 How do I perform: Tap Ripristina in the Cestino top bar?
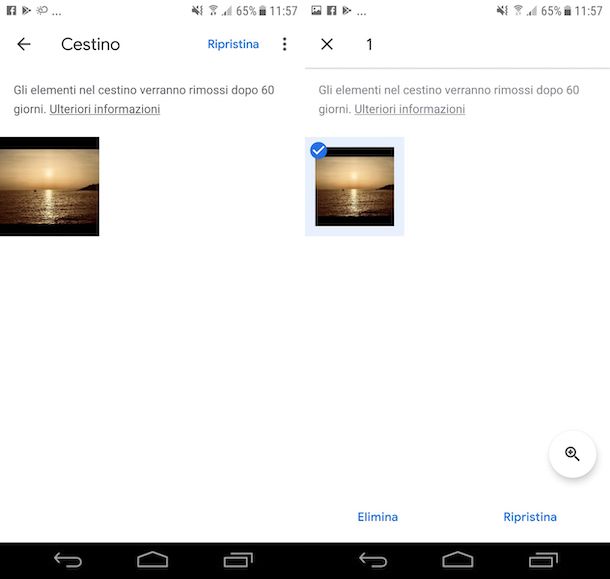[x=233, y=44]
